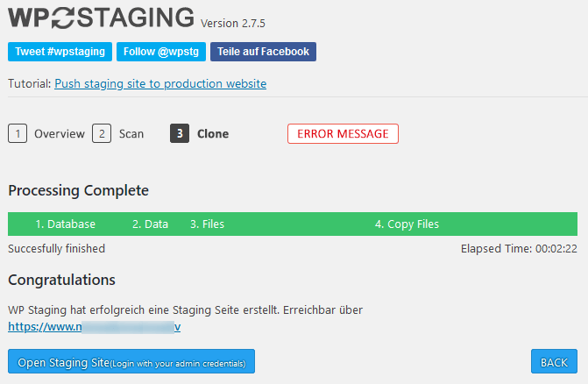Screen dimensions: 588x384
Task: Click the Elapsed Time readout
Action: pos(519,249)
